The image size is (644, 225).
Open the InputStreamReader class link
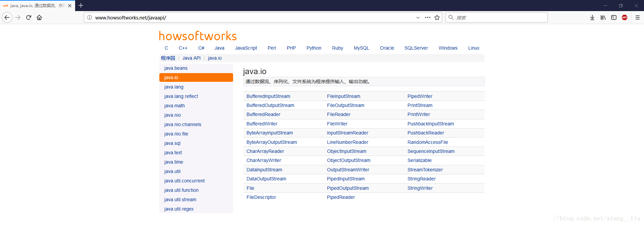[347, 133]
